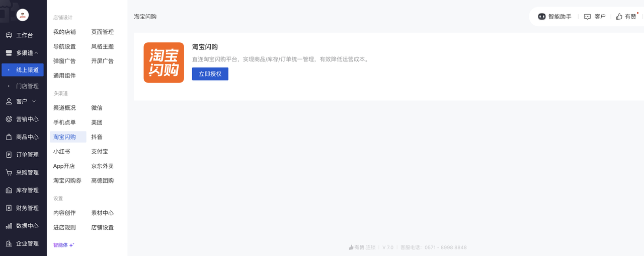The width and height of the screenshot is (644, 256).
Task: Click the workbench (工作台) sidebar icon
Action: [x=9, y=35]
